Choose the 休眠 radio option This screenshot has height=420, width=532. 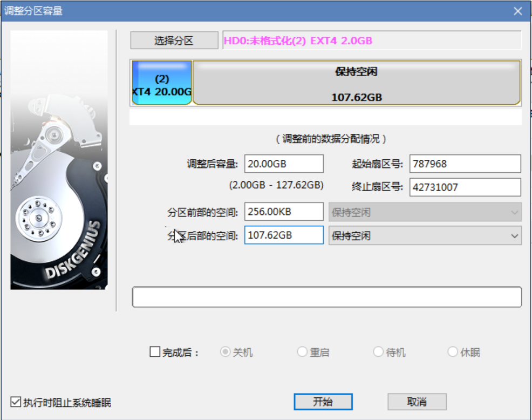[453, 353]
